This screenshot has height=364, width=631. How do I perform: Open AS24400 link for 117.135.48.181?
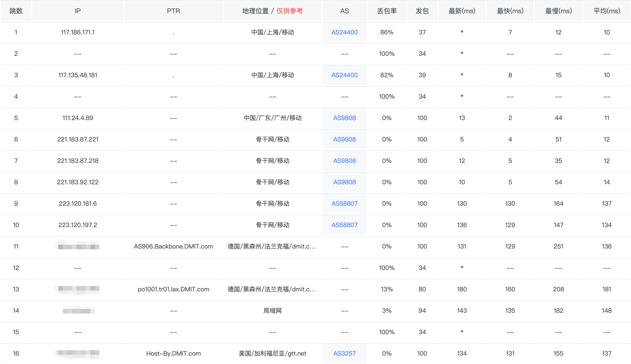click(x=344, y=75)
